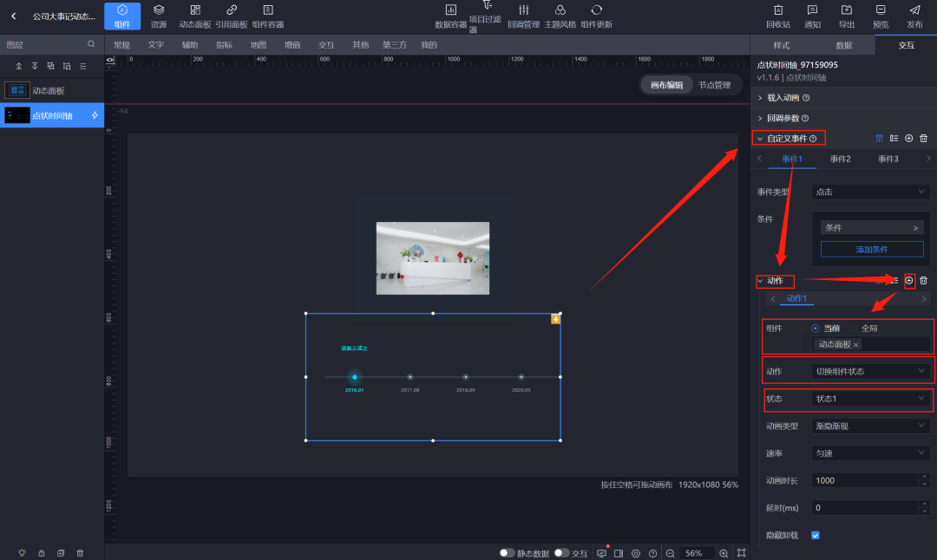Open the 回收站 recycle bin
This screenshot has width=937, height=560.
coord(778,16)
